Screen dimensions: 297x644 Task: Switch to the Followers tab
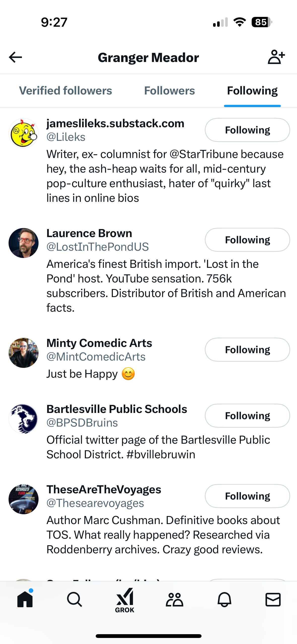pyautogui.click(x=170, y=91)
